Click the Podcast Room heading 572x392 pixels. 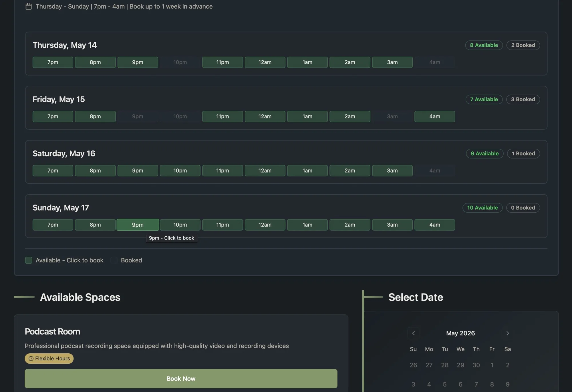(x=52, y=332)
